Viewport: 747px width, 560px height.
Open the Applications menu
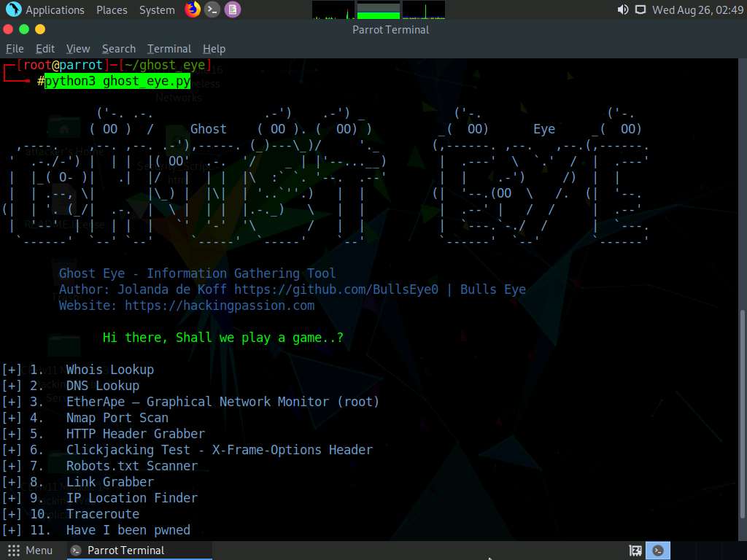click(55, 9)
